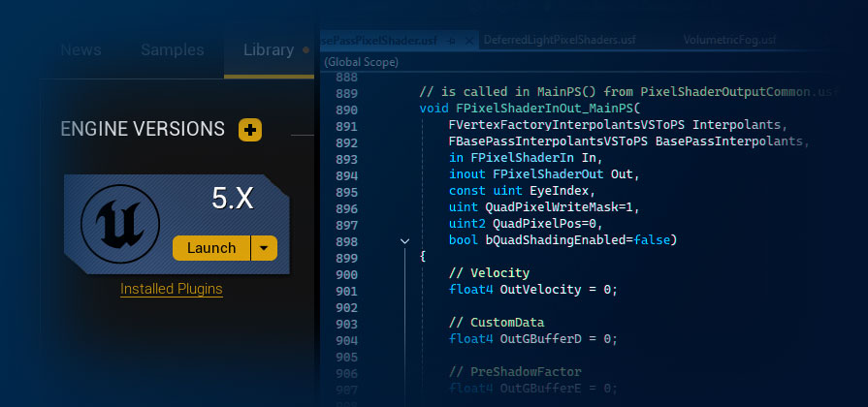Click the ENGINE VERSIONS heading
Viewport: 868px width, 407px height.
point(143,130)
